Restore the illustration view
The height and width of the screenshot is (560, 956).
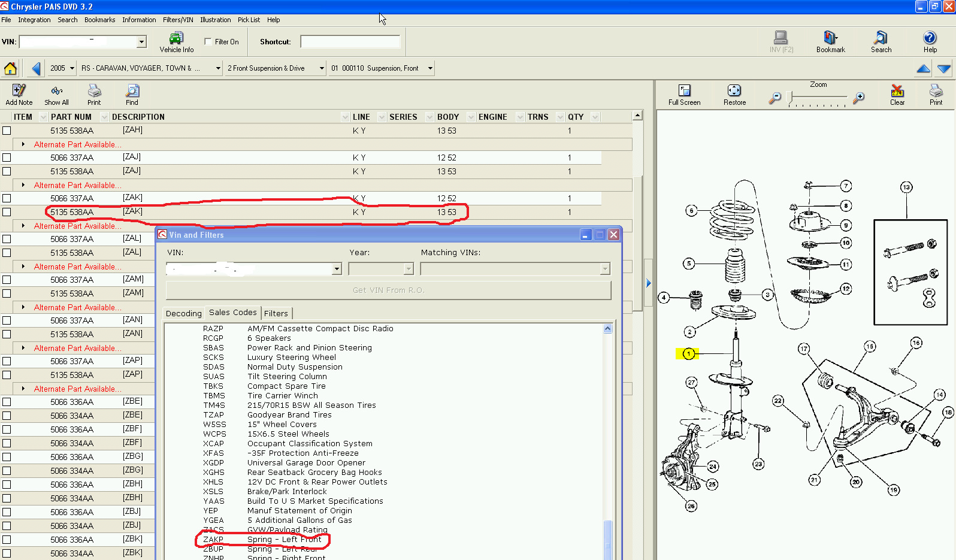click(x=734, y=95)
